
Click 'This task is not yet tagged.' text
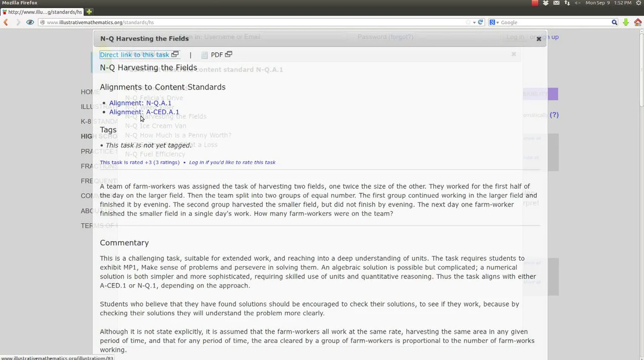(x=148, y=146)
